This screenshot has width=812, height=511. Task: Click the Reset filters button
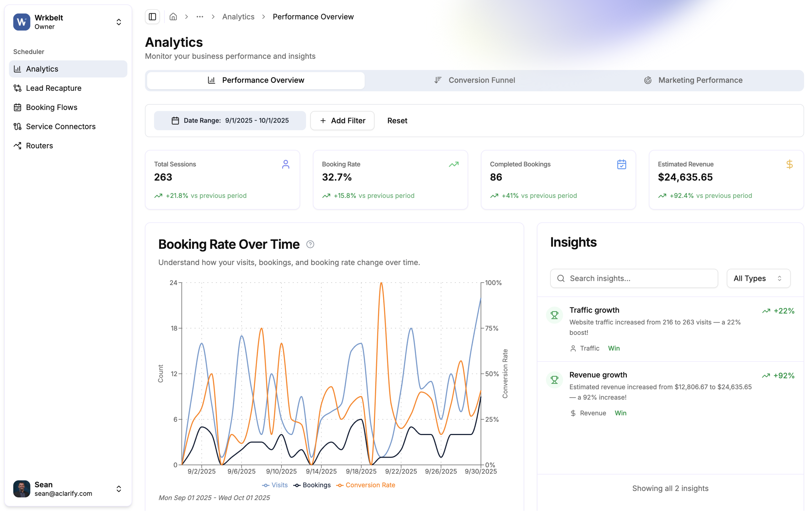click(x=397, y=121)
